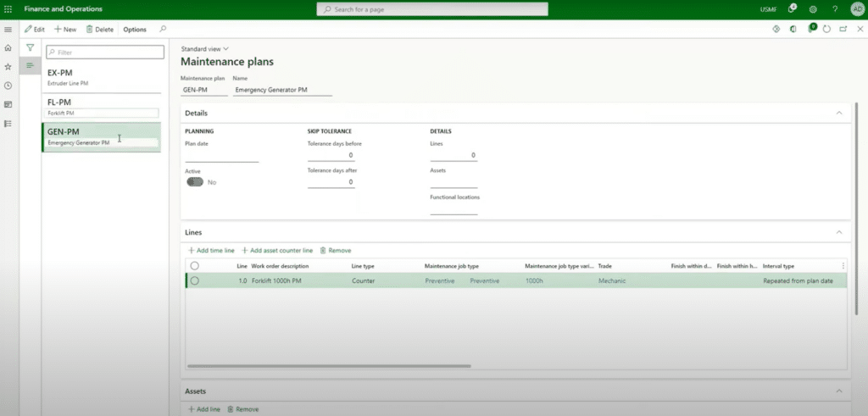This screenshot has height=416, width=868.
Task: Click the action pane search magnifier
Action: point(163,29)
